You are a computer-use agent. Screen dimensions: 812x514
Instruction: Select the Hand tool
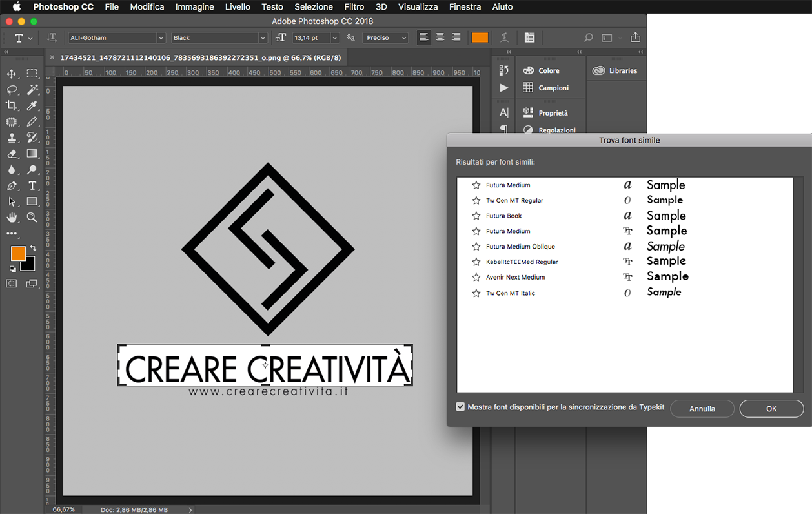coord(12,218)
